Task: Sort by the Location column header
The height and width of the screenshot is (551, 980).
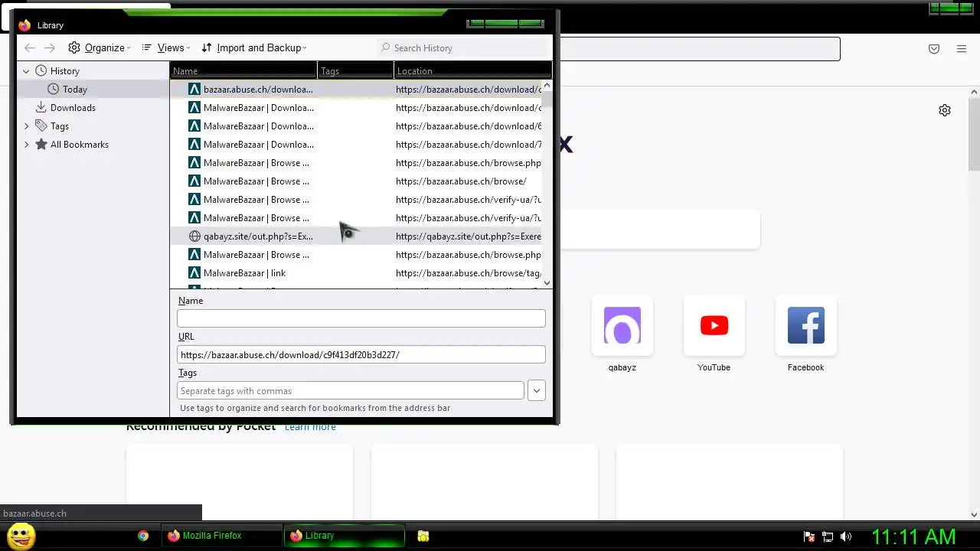Action: pos(472,70)
